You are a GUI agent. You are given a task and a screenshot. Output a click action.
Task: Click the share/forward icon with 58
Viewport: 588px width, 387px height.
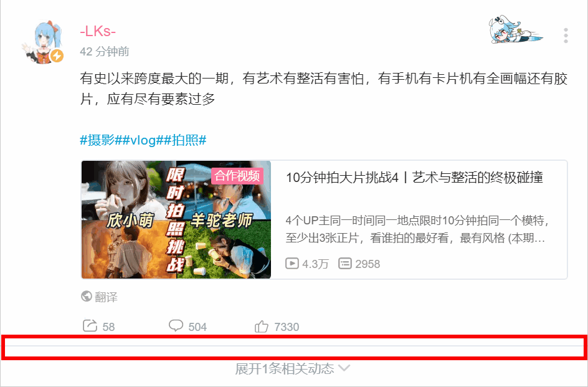[90, 326]
